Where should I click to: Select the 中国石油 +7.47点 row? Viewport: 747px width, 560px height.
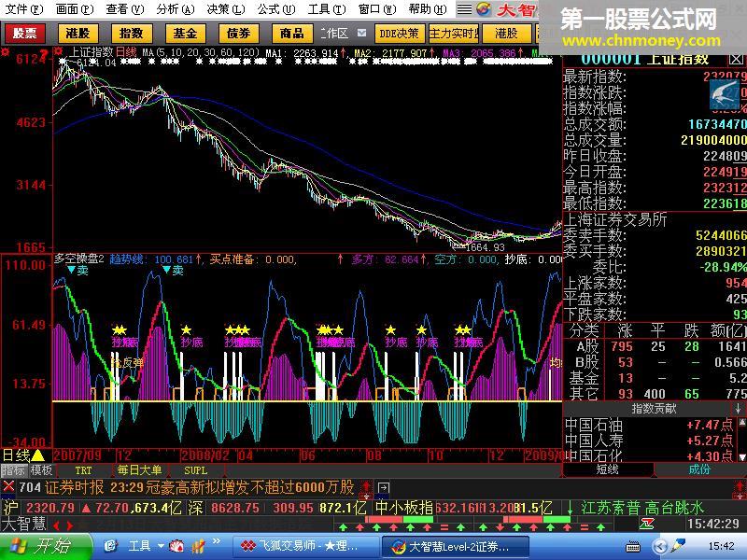[650, 425]
